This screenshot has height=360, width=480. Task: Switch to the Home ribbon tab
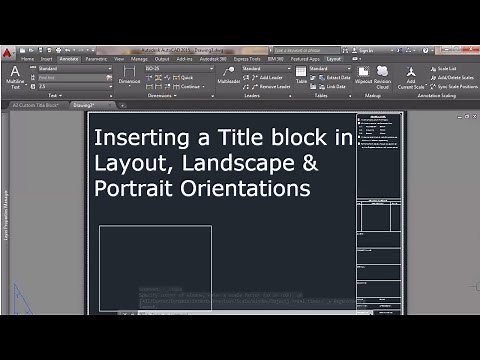27,59
